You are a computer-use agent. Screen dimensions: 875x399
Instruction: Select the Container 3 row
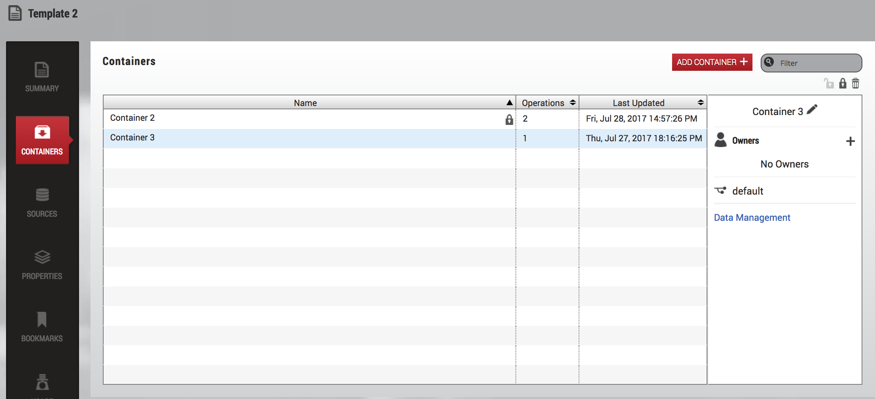[405, 138]
